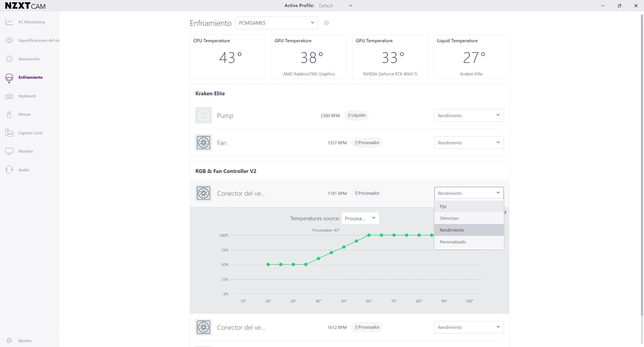The width and height of the screenshot is (644, 347).
Task: Select Silencioso from the mode list
Action: coord(469,218)
